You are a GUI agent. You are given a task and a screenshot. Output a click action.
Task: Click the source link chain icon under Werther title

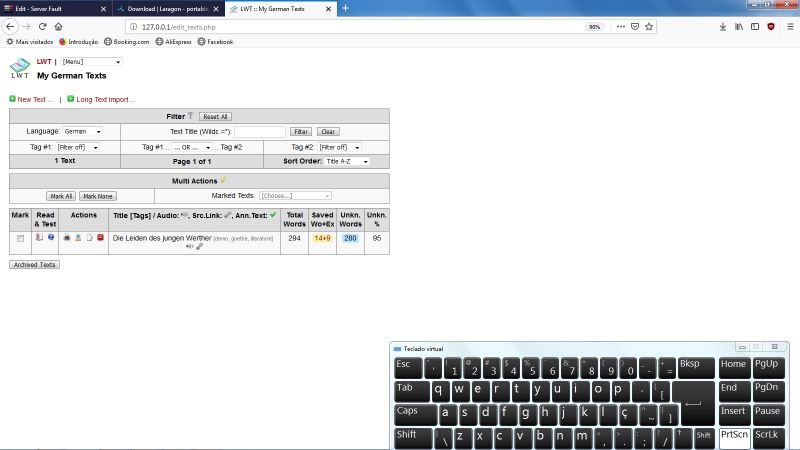199,246
